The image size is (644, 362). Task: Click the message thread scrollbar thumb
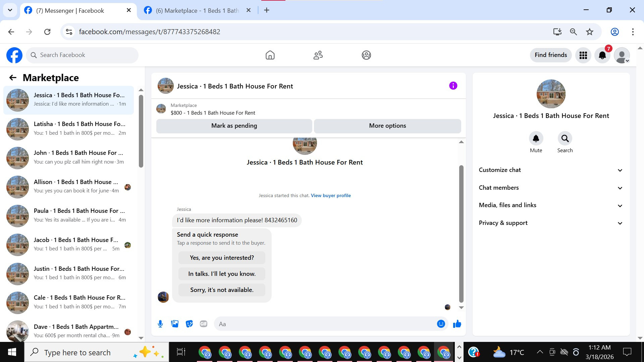461,234
